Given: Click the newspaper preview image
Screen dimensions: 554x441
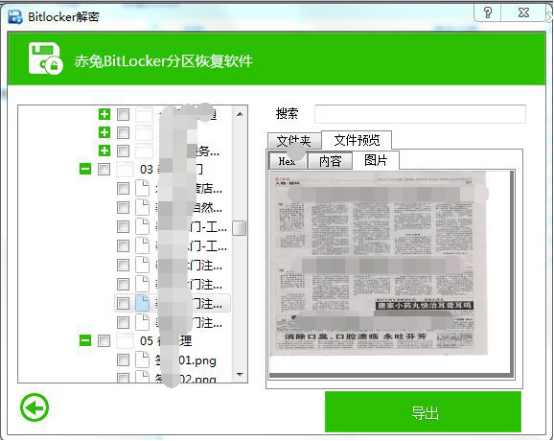Looking at the screenshot, I should [x=378, y=263].
